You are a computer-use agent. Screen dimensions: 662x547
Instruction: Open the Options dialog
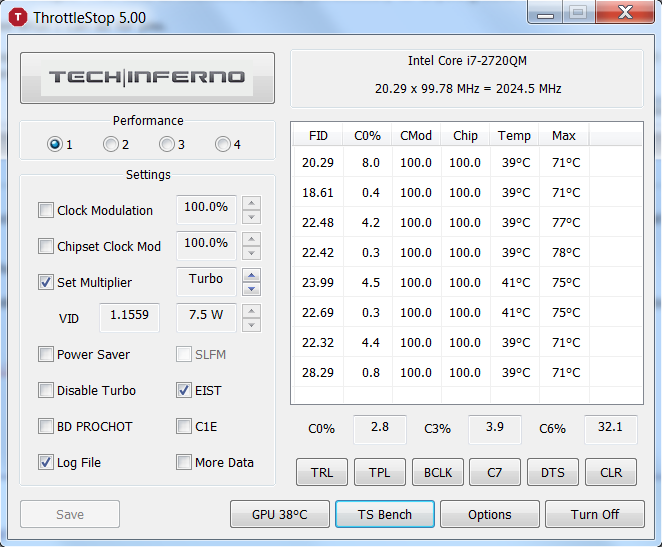[490, 514]
